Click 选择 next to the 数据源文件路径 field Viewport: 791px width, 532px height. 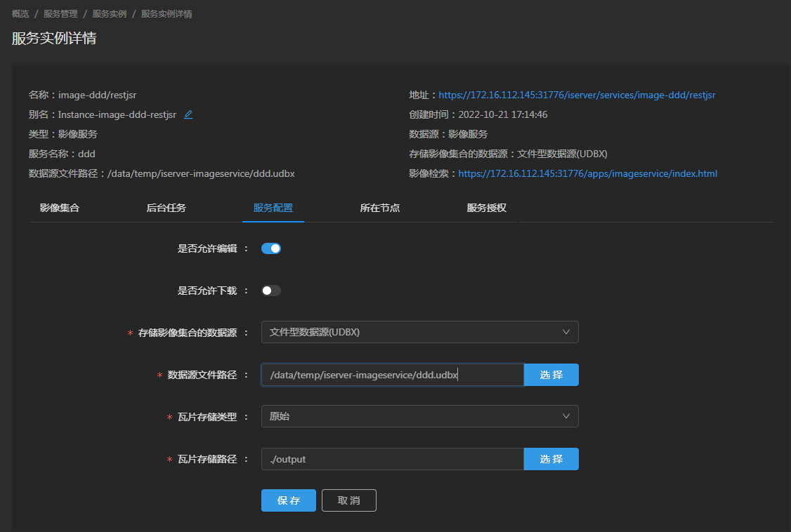point(551,375)
